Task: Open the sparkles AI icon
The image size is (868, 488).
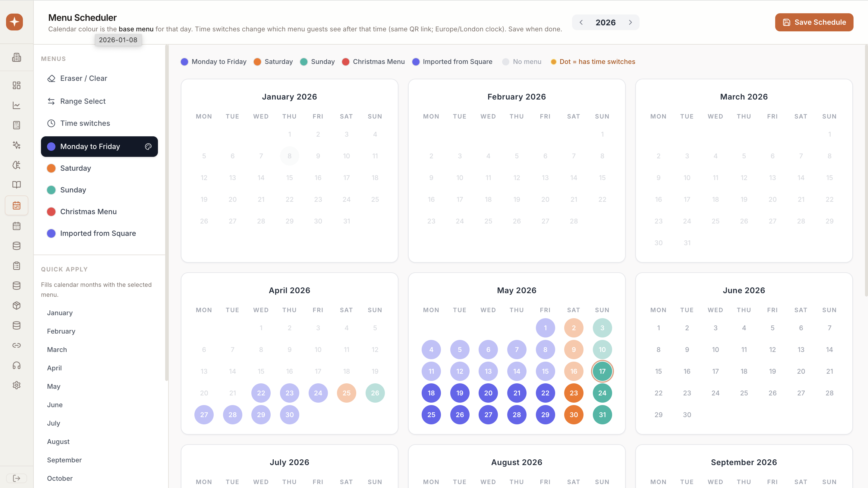Action: 17,145
